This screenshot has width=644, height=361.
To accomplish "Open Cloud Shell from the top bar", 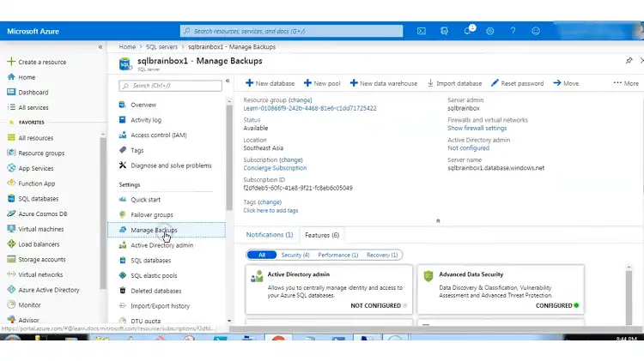I will point(422,31).
